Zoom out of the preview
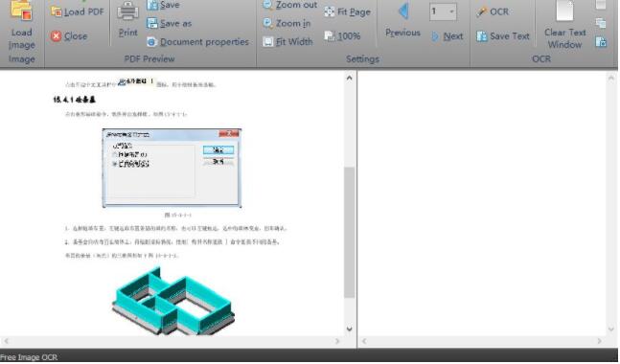This screenshot has height=364, width=620. coord(289,5)
